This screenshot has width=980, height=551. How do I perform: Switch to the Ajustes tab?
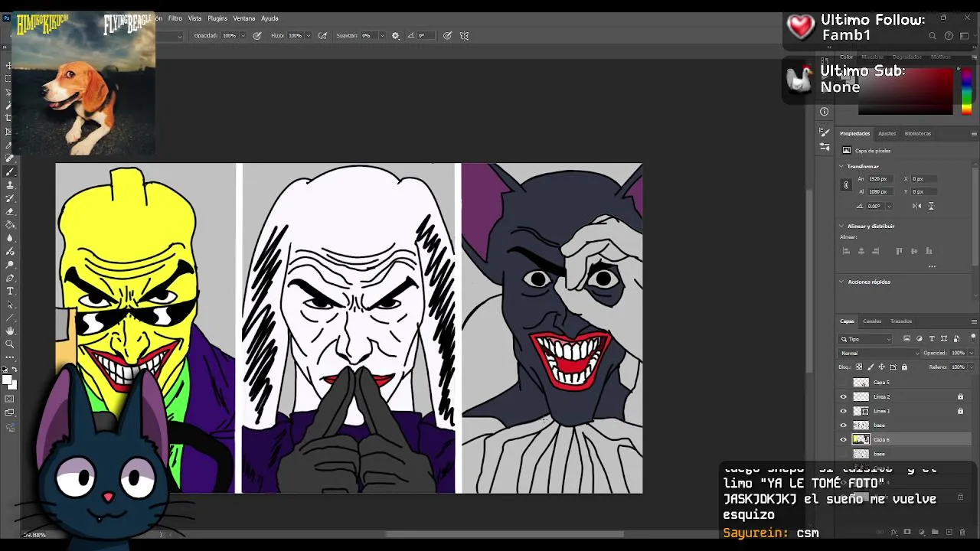click(x=887, y=133)
